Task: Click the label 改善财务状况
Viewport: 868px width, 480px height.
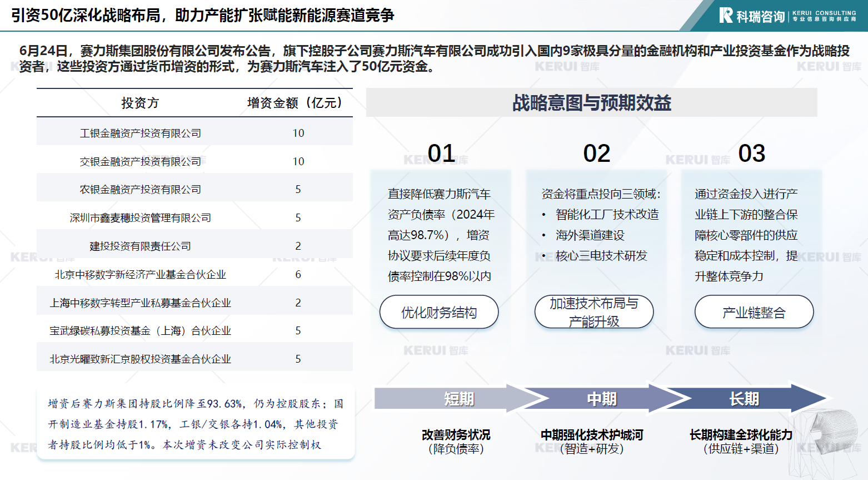Action: point(456,434)
